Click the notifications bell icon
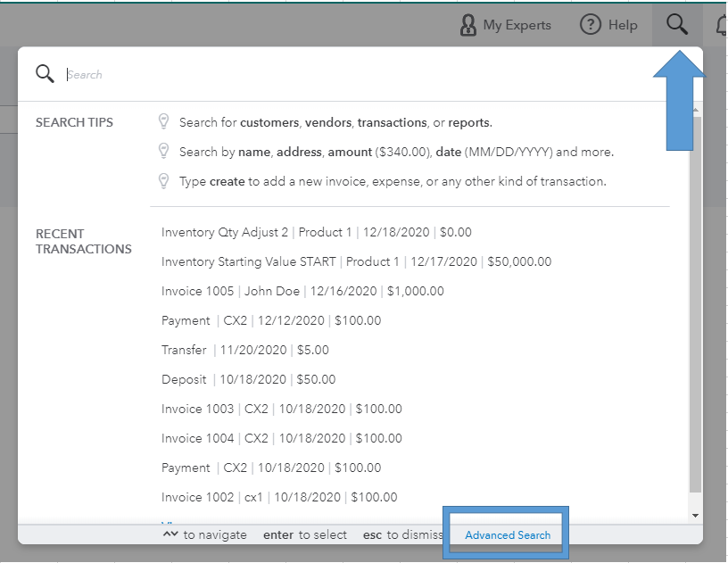Screen dimensions: 728x563 (x=721, y=26)
